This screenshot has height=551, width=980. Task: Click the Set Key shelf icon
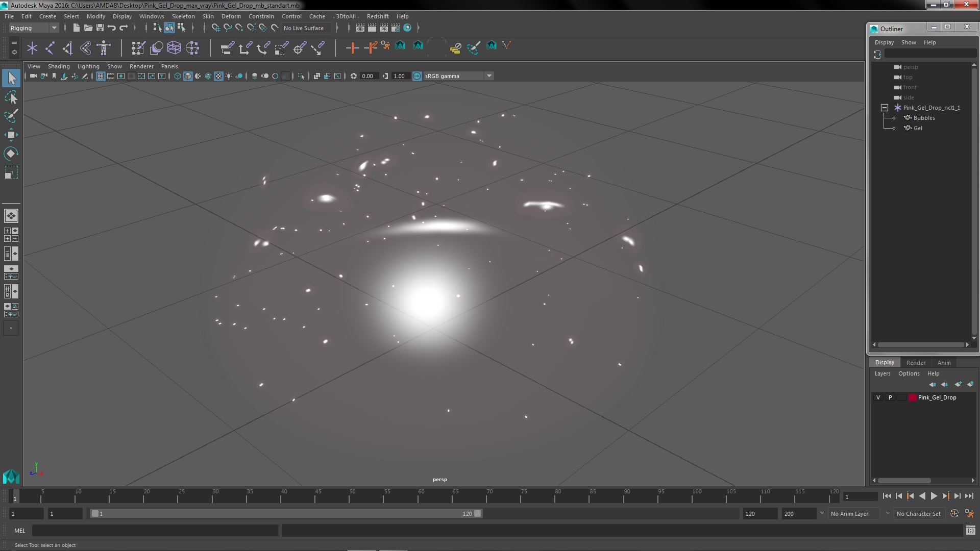pos(352,48)
